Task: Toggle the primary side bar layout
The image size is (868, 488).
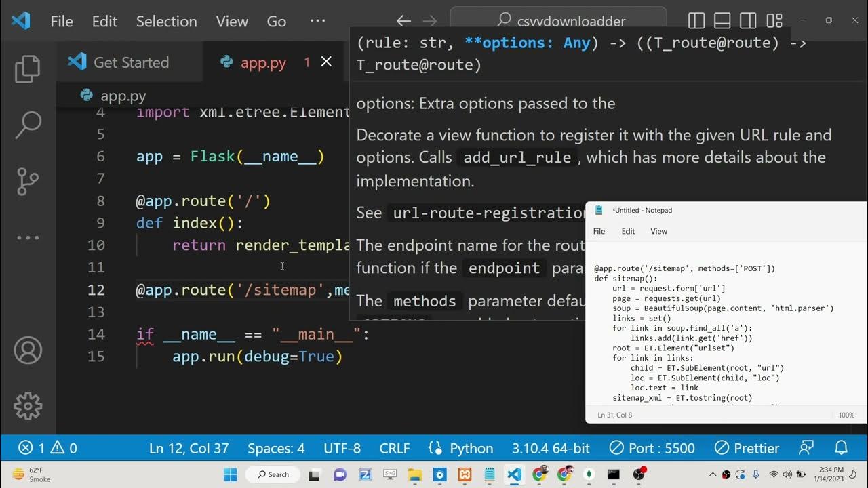Action: pos(696,21)
